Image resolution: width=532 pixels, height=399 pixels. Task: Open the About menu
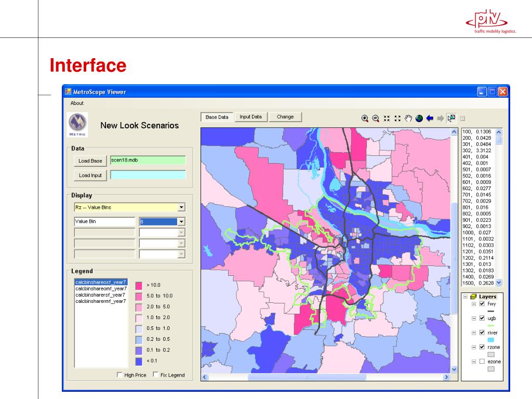[x=77, y=103]
